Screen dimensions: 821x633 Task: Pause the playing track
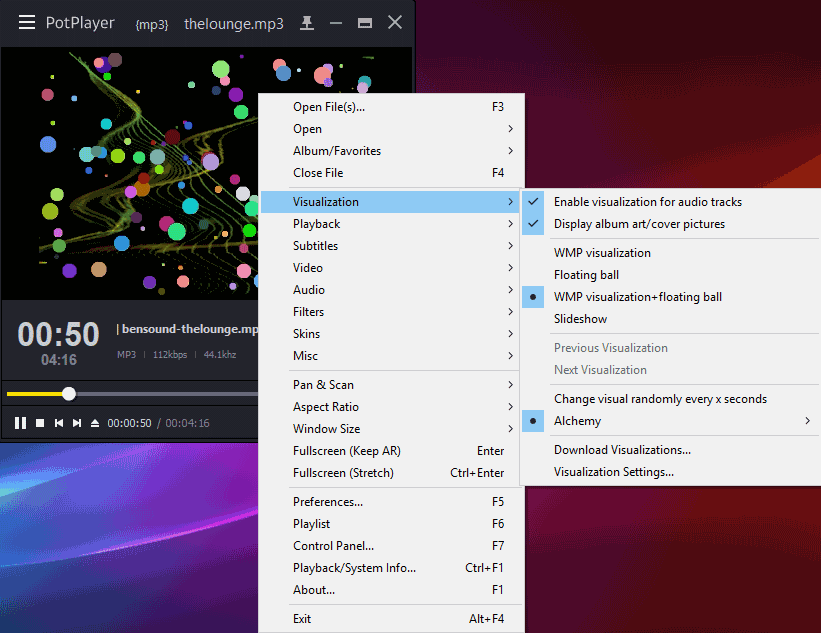[20, 423]
